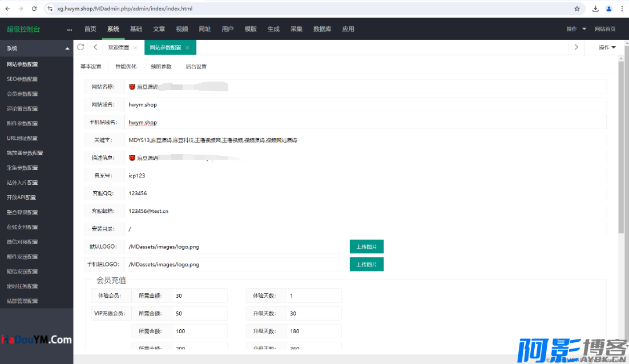Click the sidebar collapse three-dots icon
Image resolution: width=629 pixels, height=364 pixels.
(70, 30)
